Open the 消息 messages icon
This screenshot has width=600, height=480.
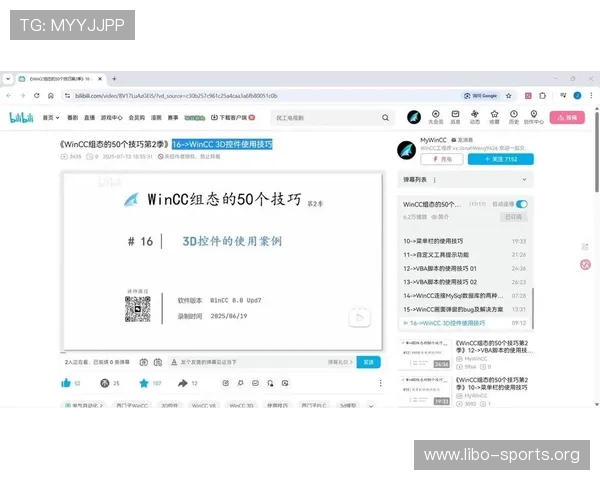tap(455, 117)
